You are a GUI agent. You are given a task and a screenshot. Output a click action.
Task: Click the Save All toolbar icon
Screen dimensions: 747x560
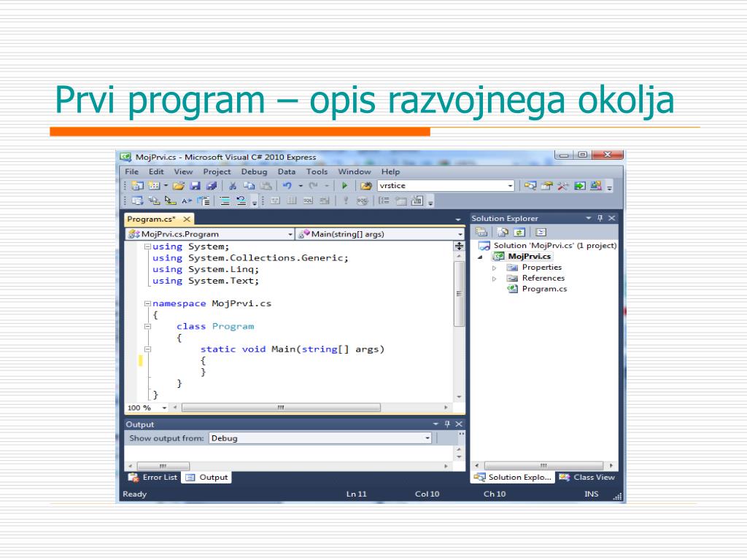click(x=211, y=186)
